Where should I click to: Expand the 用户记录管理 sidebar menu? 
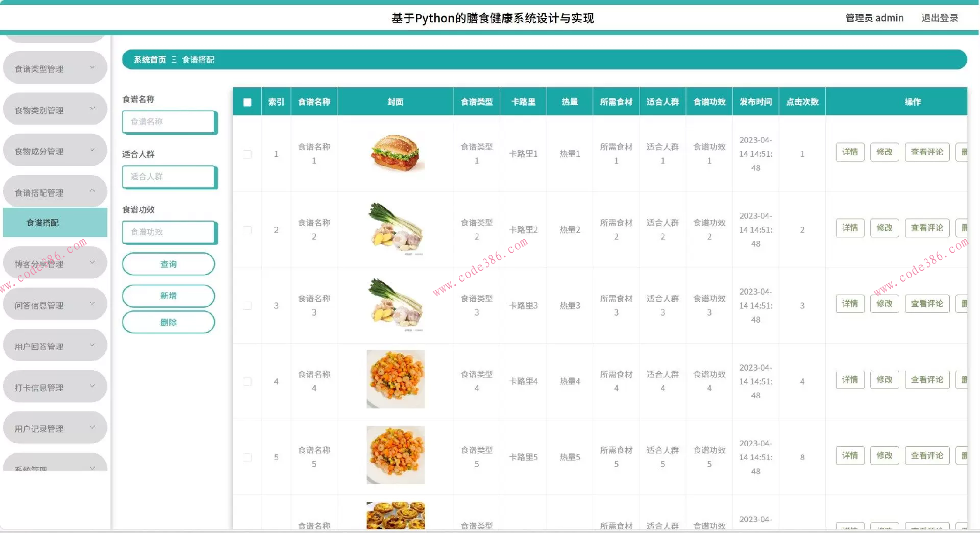55,427
